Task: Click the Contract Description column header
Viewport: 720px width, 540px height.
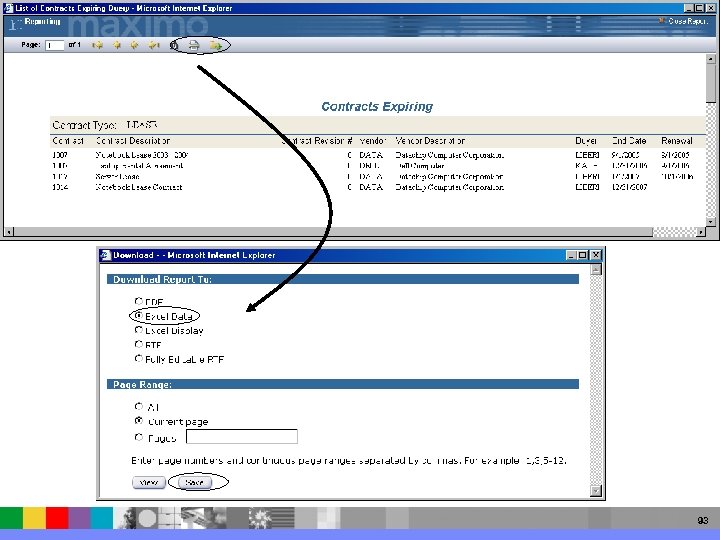Action: pos(133,141)
